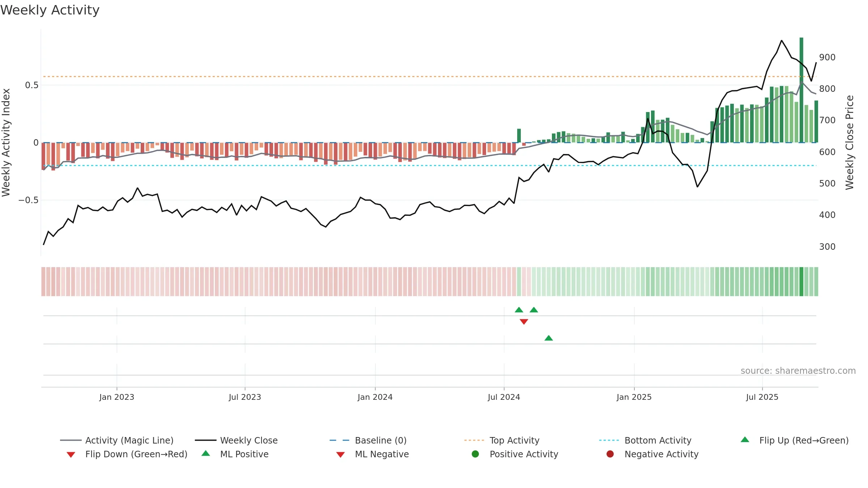Click the Weekly Close Price axis title
868x488 pixels.
coord(850,142)
